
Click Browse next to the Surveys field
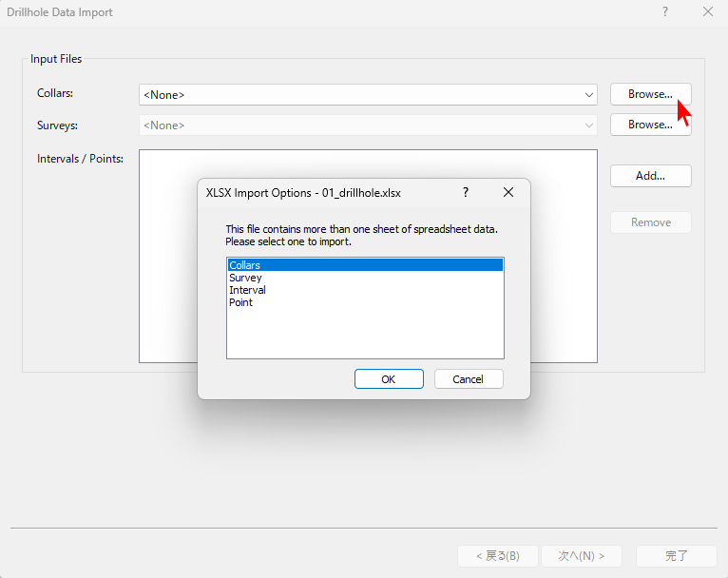point(650,125)
